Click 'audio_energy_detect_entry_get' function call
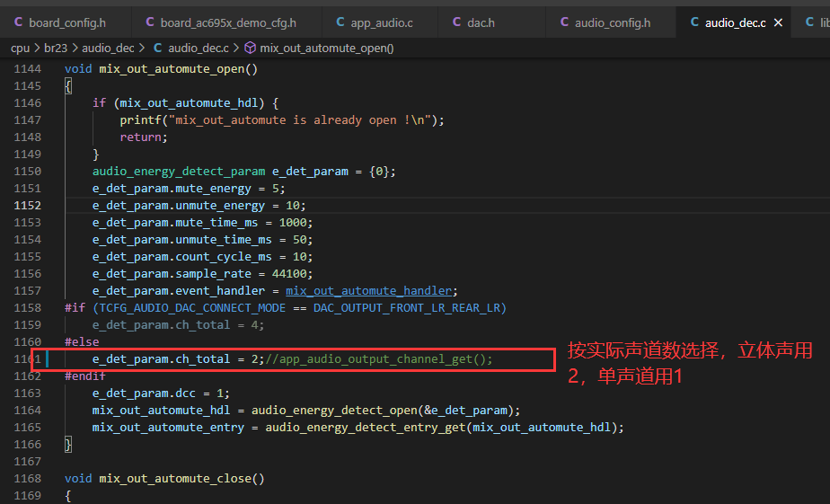 click(366, 428)
